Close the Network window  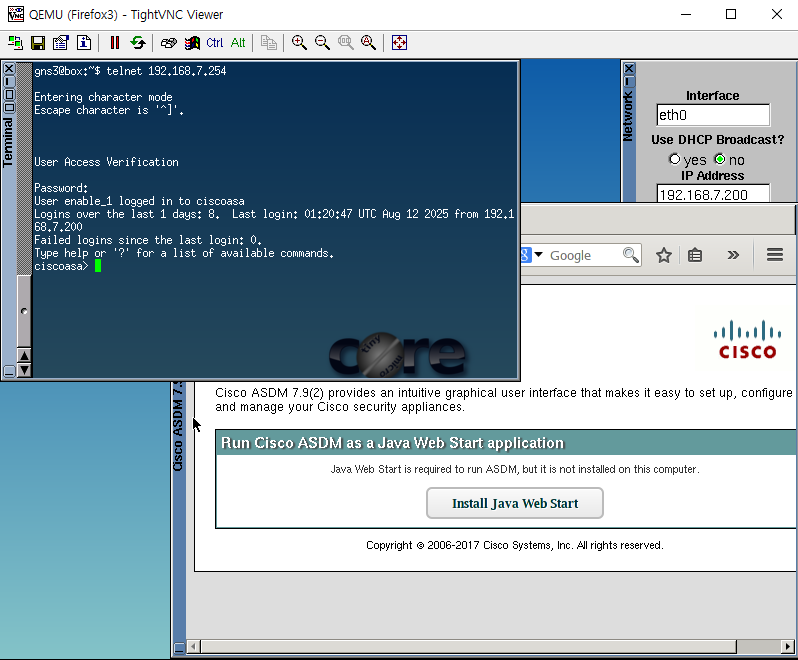coord(629,68)
